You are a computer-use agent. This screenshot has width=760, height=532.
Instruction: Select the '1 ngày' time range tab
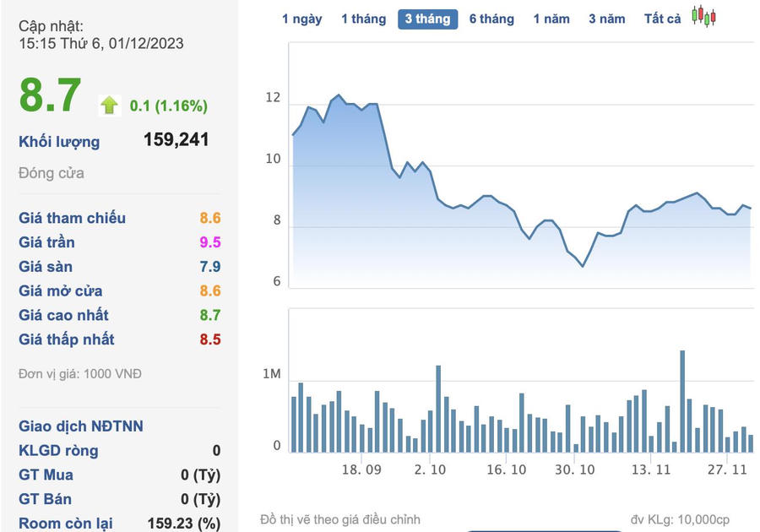point(301,19)
